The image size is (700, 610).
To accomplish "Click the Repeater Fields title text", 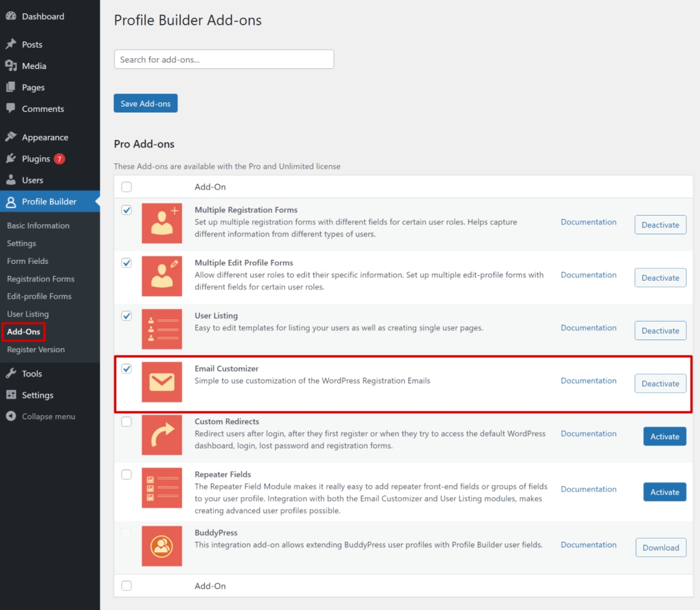I will coord(223,474).
